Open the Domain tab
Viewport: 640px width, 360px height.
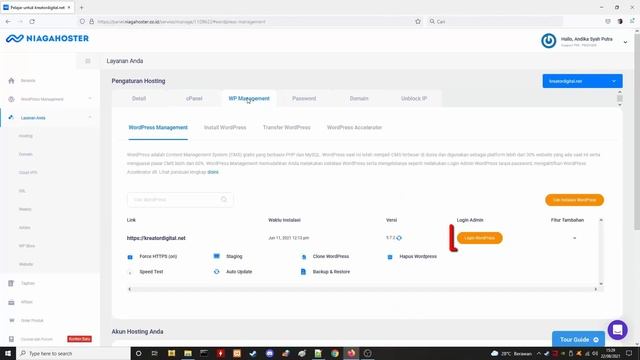pos(359,98)
